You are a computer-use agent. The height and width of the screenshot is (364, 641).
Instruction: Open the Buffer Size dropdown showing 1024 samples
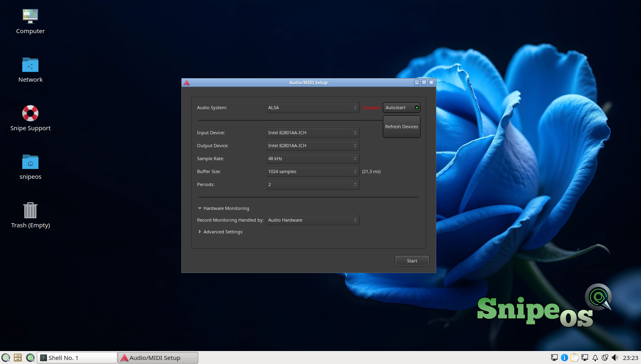click(x=313, y=171)
